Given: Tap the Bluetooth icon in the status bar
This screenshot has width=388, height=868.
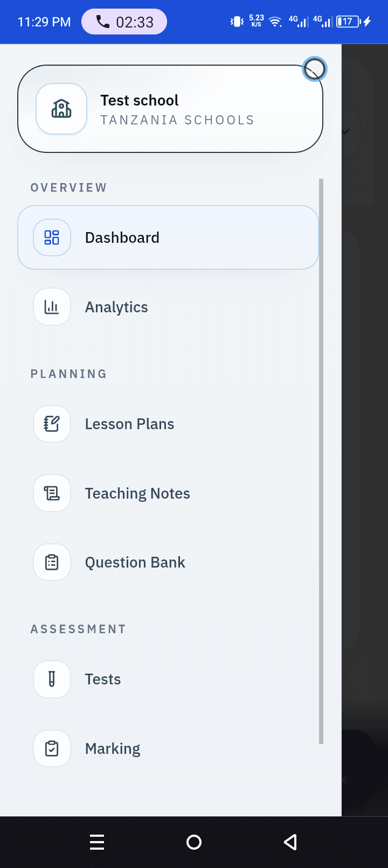Looking at the screenshot, I should pyautogui.click(x=235, y=22).
